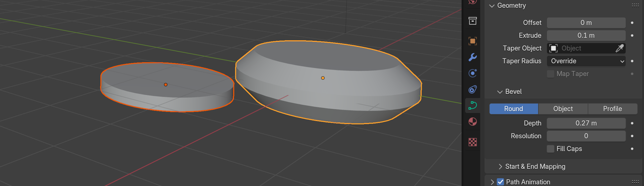
Task: Select Object bevel mode
Action: click(x=563, y=109)
